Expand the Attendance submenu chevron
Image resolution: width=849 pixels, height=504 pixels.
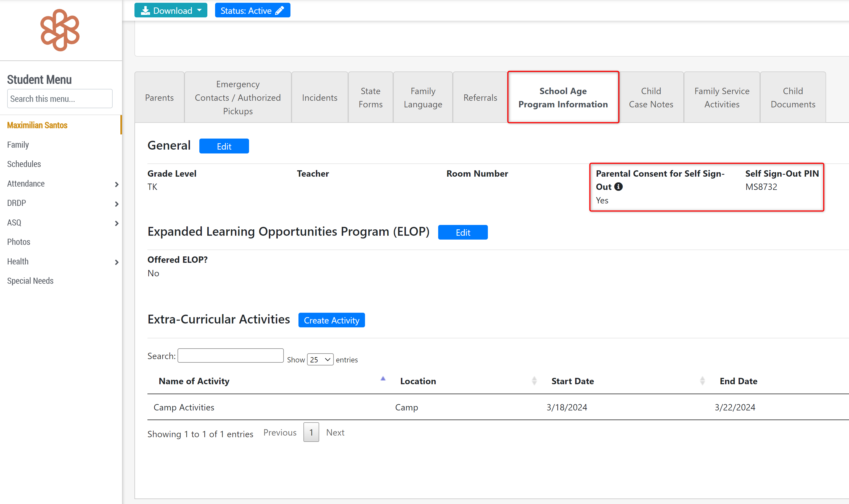(117, 184)
